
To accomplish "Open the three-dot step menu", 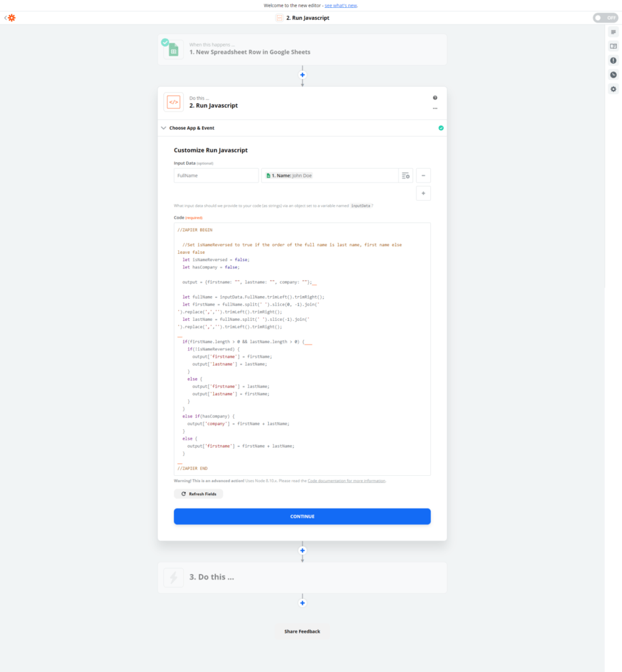I will pos(435,108).
